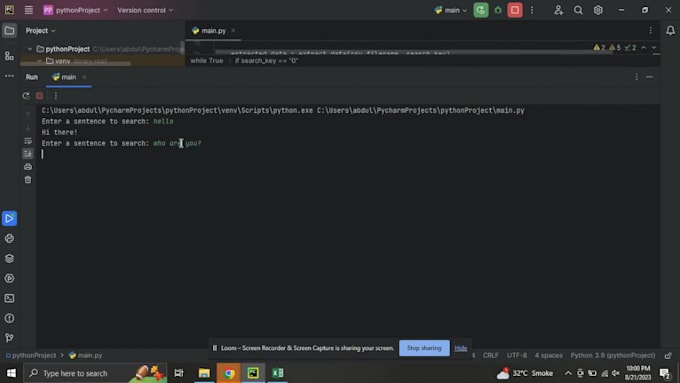Click the Hide link in Loom bar
Image resolution: width=680 pixels, height=383 pixels.
tap(461, 348)
